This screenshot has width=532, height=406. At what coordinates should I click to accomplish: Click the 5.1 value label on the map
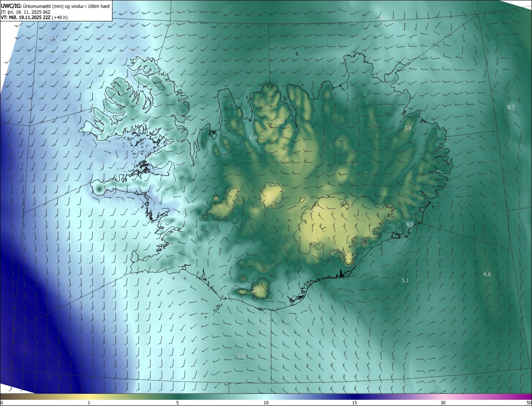point(405,281)
